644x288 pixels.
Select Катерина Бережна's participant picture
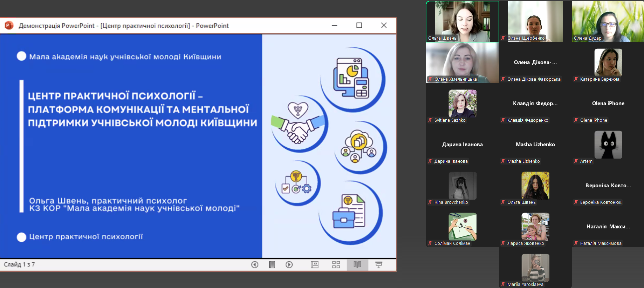pyautogui.click(x=608, y=62)
